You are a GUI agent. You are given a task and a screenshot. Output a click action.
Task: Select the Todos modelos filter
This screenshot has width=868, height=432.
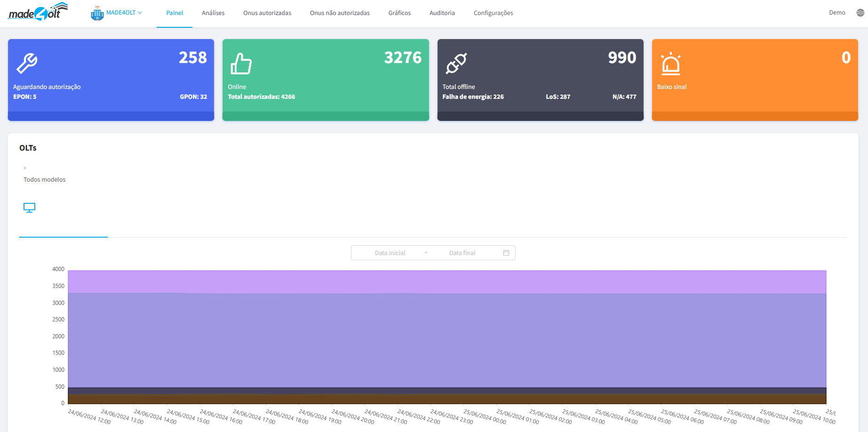point(45,180)
